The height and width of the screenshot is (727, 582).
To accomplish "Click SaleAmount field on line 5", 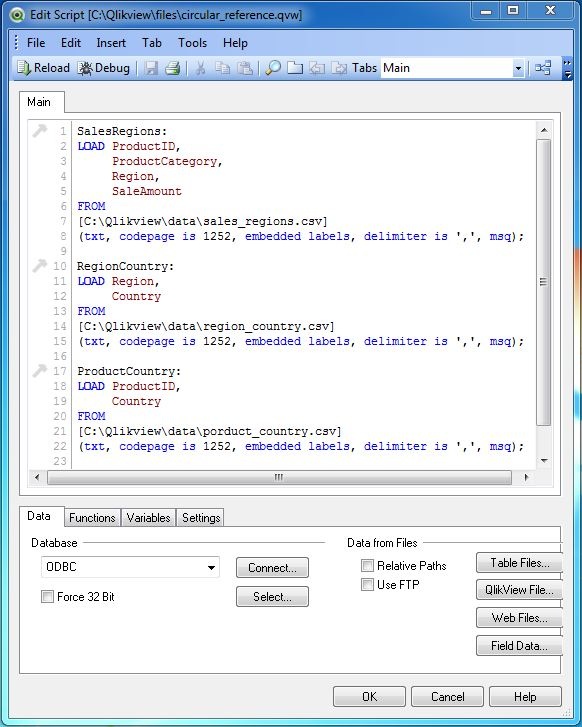I will point(147,191).
